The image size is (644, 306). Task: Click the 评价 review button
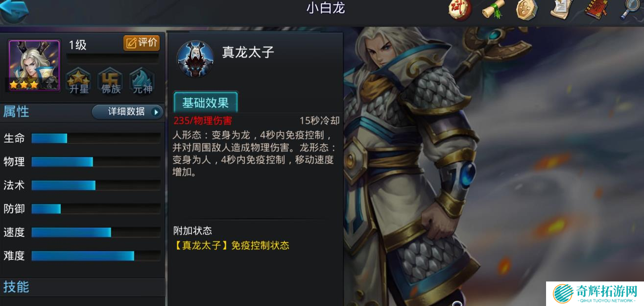point(142,43)
